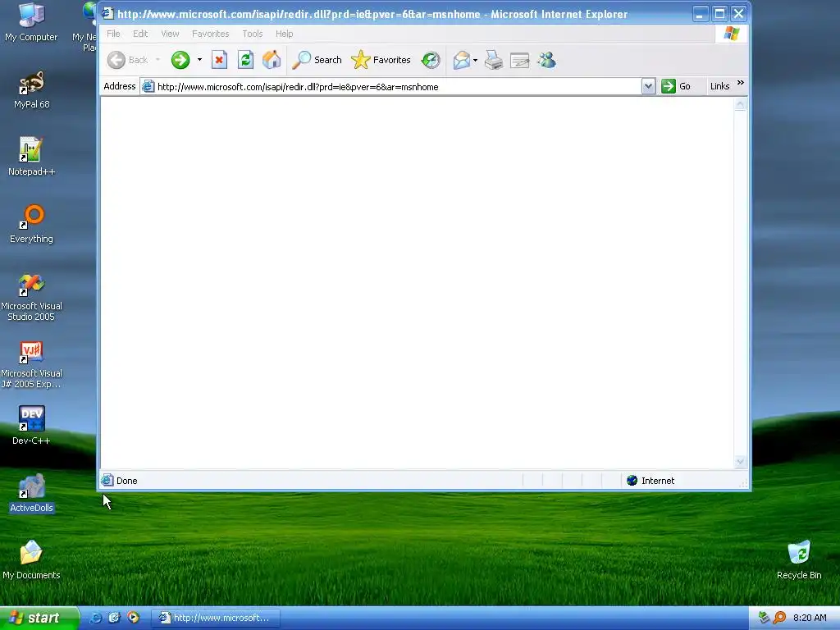Click the Internet zone indicator in the status bar

651,481
